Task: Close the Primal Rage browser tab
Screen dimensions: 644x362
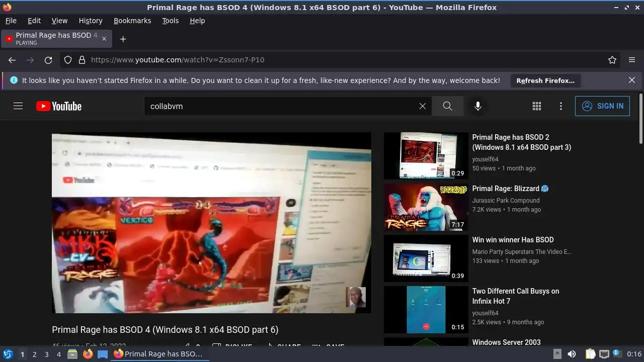Action: 104,39
